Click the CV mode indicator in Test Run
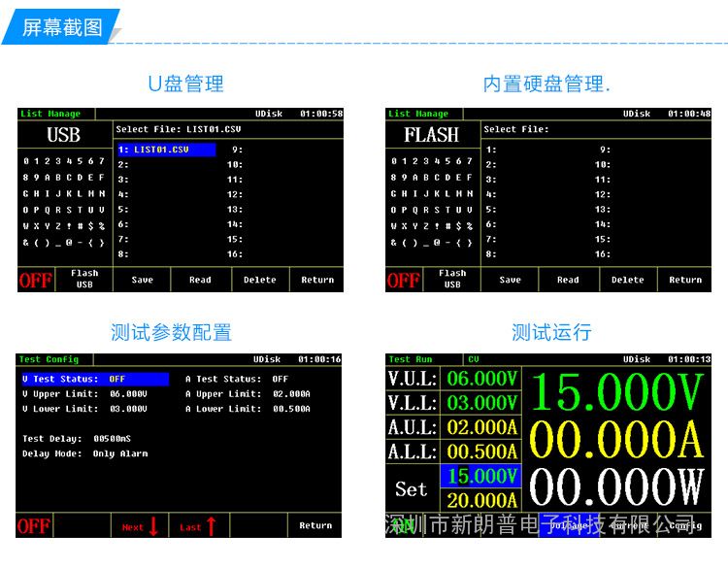728x569 pixels. pos(474,359)
